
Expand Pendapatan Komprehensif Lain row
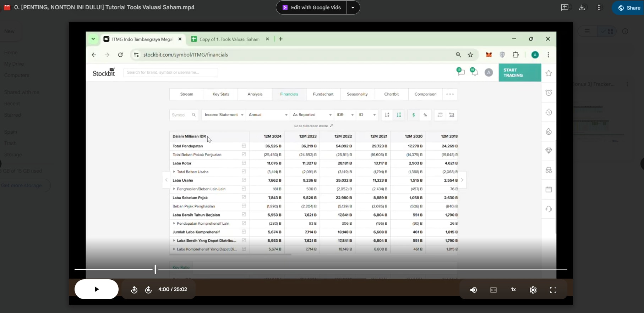point(174,223)
